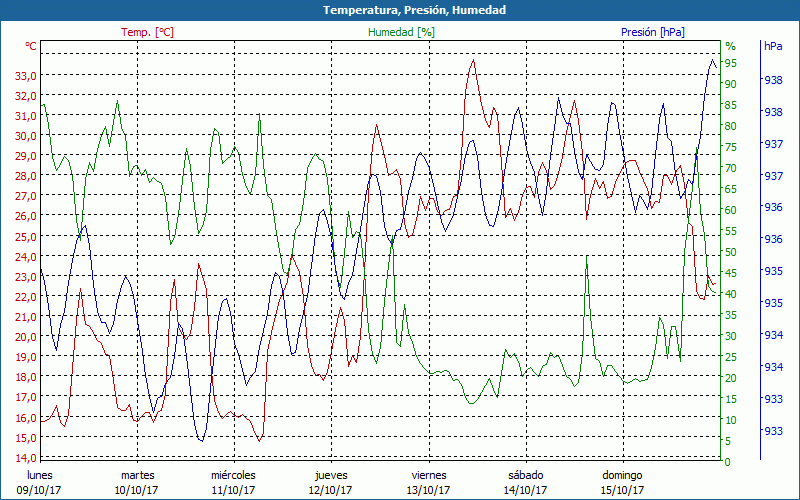Click the chart title Temperatura, Presión, Humedad
This screenshot has width=800, height=500.
[400, 10]
